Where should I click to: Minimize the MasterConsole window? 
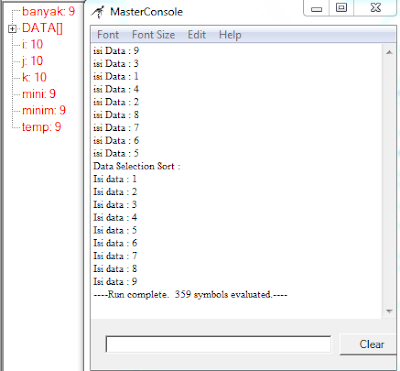(316, 8)
